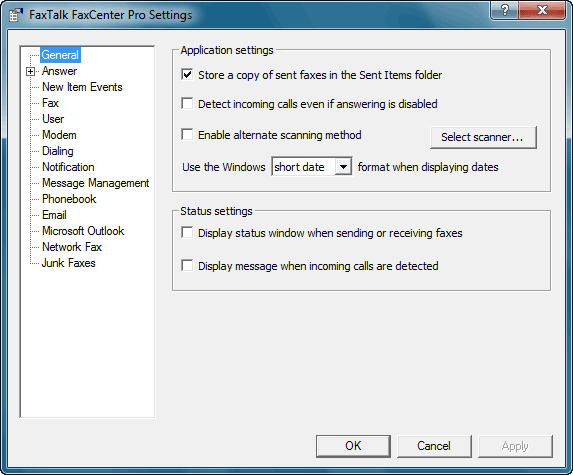Image resolution: width=573 pixels, height=475 pixels.
Task: Click the 'Use the Windows' label
Action: point(224,167)
